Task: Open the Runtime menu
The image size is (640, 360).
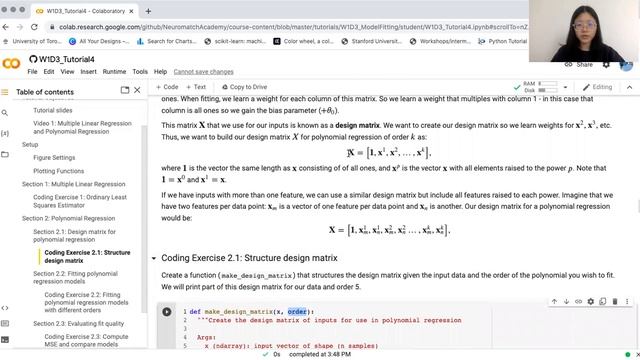Action: 114,72
